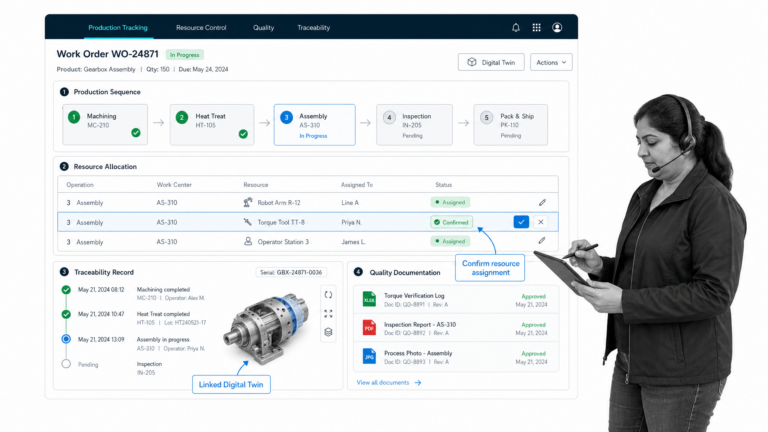Click Assigned status for Robot Arm R-12
The height and width of the screenshot is (432, 768).
[450, 202]
